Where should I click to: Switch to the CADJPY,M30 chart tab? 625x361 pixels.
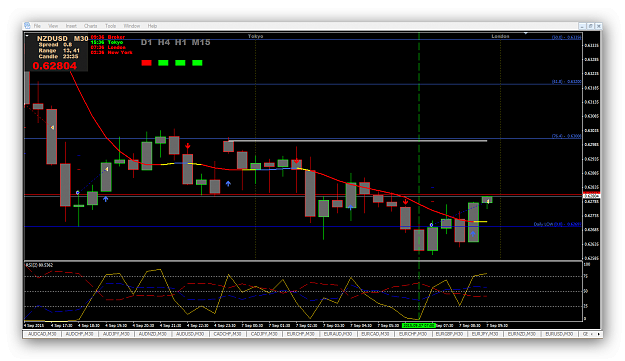[x=264, y=334]
